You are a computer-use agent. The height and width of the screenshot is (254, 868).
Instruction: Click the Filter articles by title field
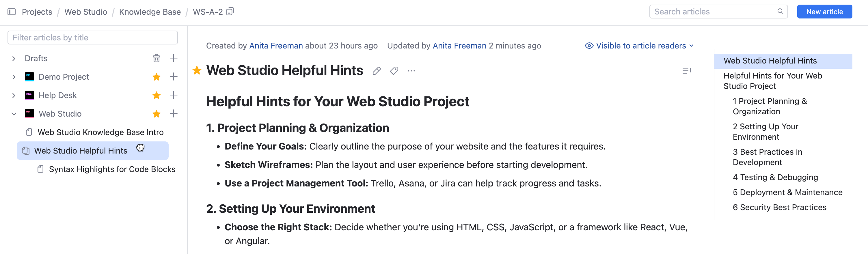[x=92, y=38]
